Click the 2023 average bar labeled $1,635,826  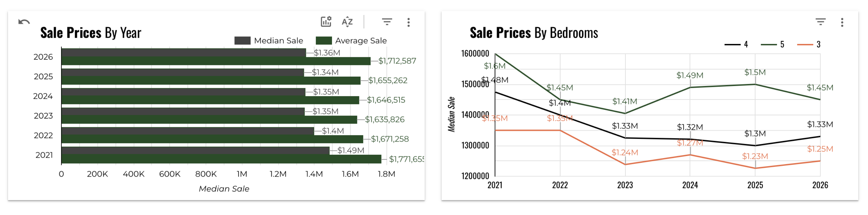tap(209, 119)
